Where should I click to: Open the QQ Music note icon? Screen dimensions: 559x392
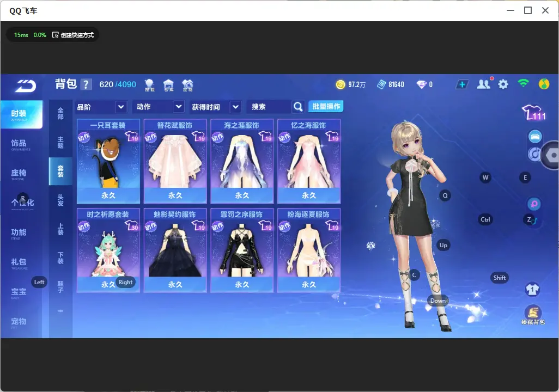pos(544,84)
